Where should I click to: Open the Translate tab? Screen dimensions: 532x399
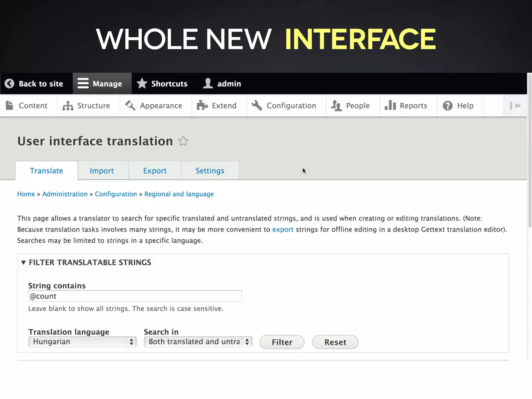click(46, 171)
